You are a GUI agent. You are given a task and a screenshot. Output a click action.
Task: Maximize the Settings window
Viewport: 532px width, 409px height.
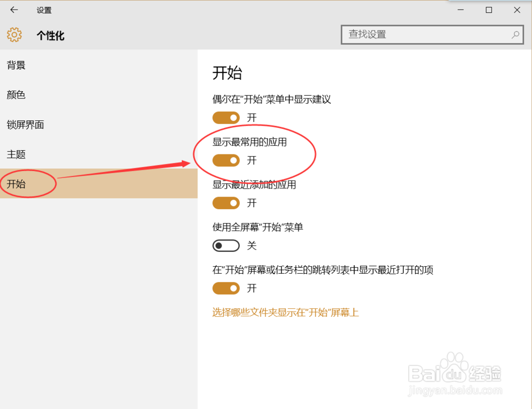[x=489, y=10]
